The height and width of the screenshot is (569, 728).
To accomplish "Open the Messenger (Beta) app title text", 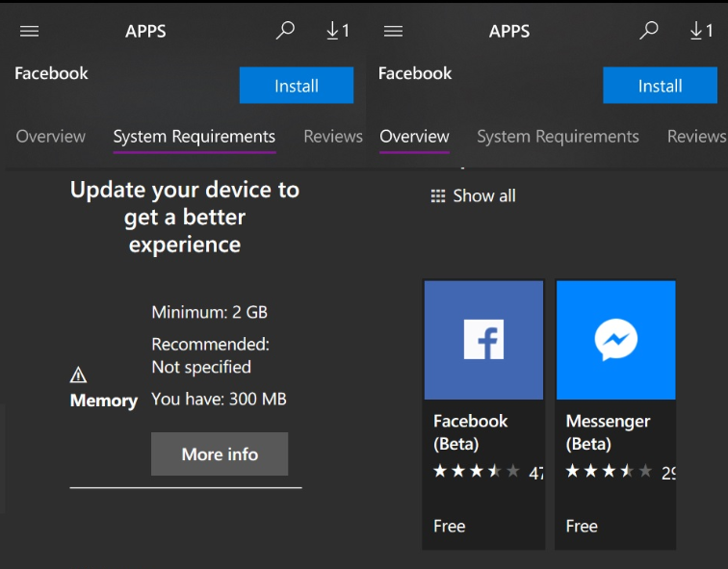I will click(608, 432).
